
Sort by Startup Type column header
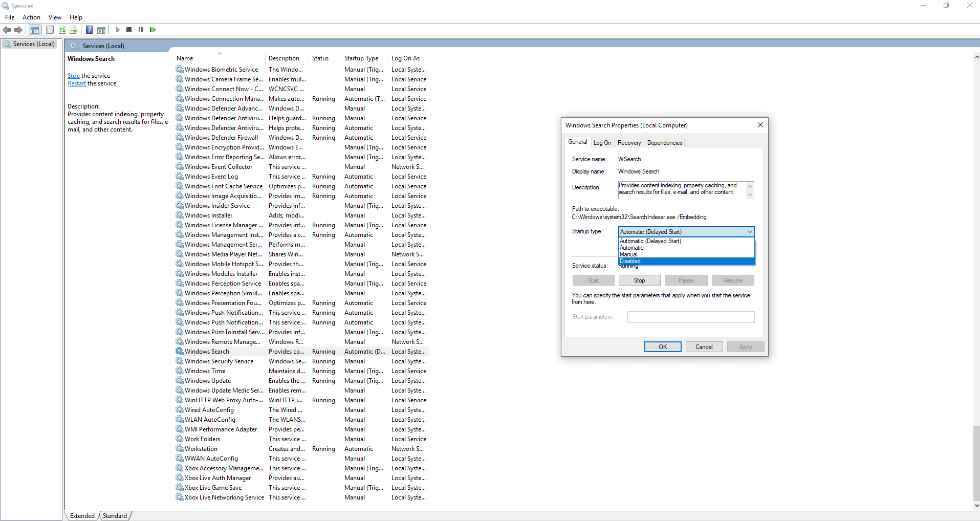364,58
